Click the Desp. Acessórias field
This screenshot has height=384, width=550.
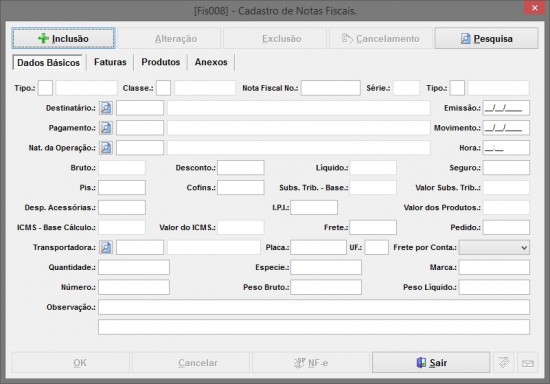(x=122, y=208)
